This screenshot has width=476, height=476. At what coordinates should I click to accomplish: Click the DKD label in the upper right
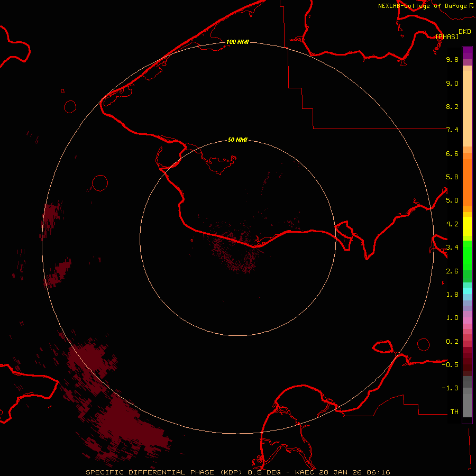coord(465,31)
